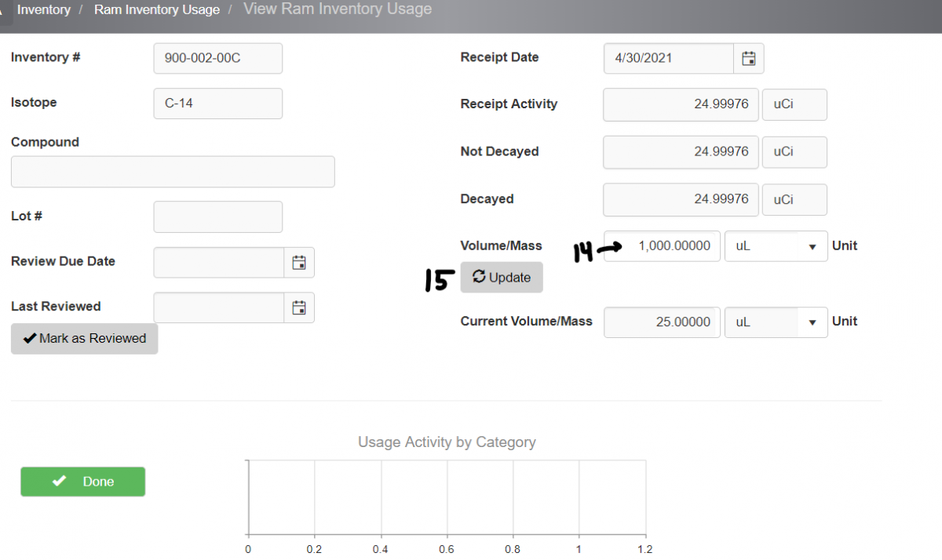Viewport: 942px width, 560px height.
Task: Select the Current Volume/Mass value field
Action: [662, 322]
